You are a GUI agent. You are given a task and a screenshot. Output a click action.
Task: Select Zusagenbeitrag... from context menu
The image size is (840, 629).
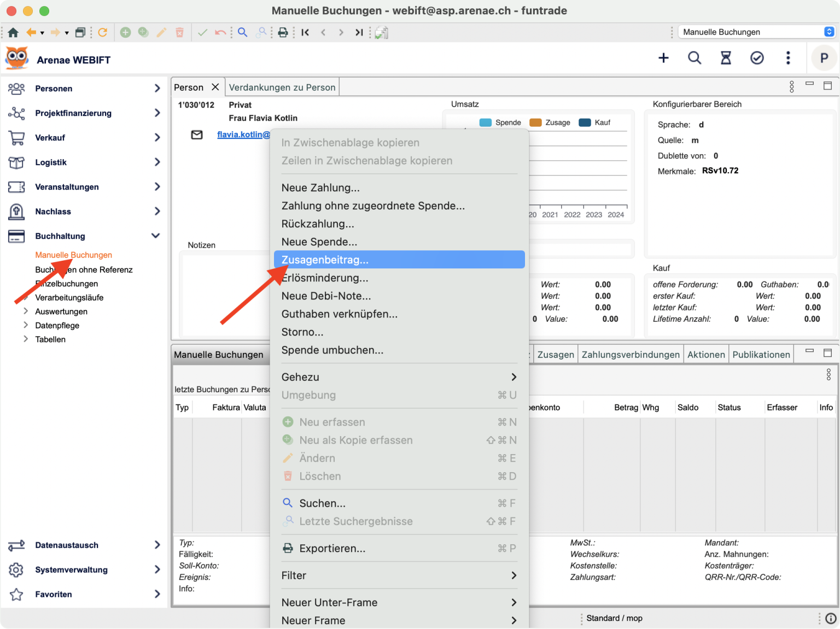click(325, 260)
